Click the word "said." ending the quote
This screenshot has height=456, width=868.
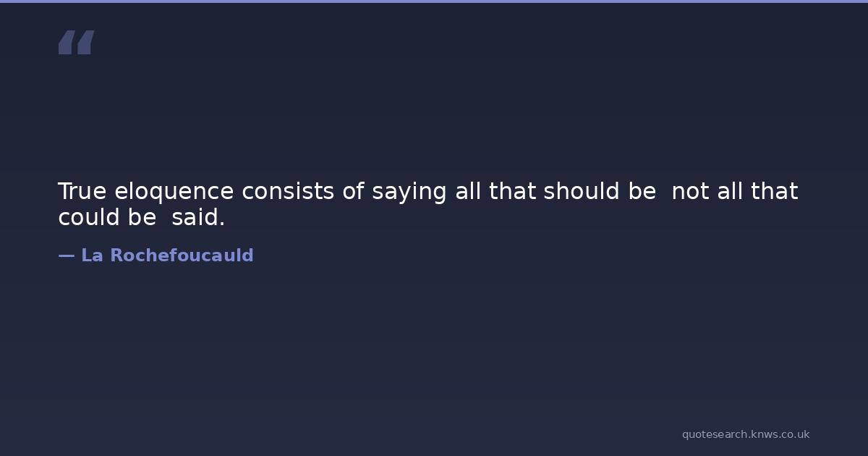[198, 217]
